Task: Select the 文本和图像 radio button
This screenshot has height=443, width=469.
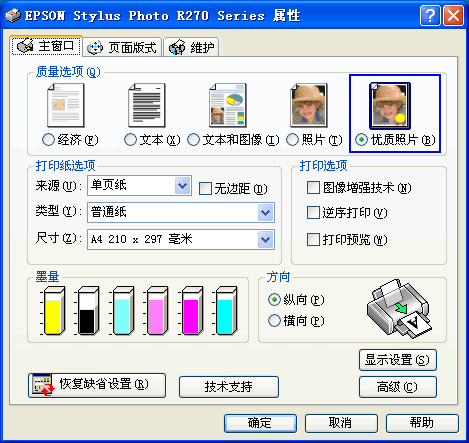Action: 193,140
